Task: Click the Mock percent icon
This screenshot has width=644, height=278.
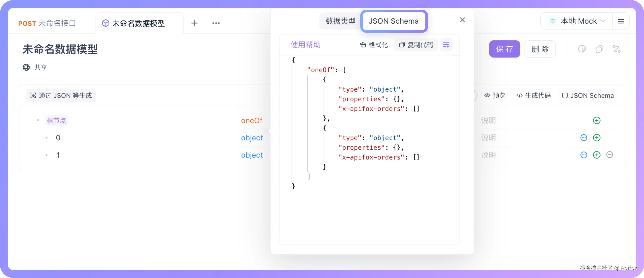Action: (617, 49)
